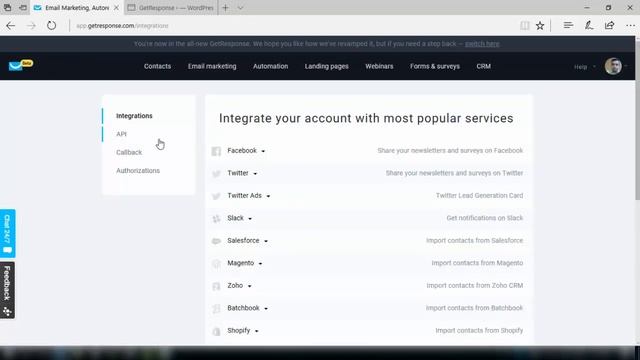
Task: Show tab previews chevron
Action: pyautogui.click(x=240, y=8)
